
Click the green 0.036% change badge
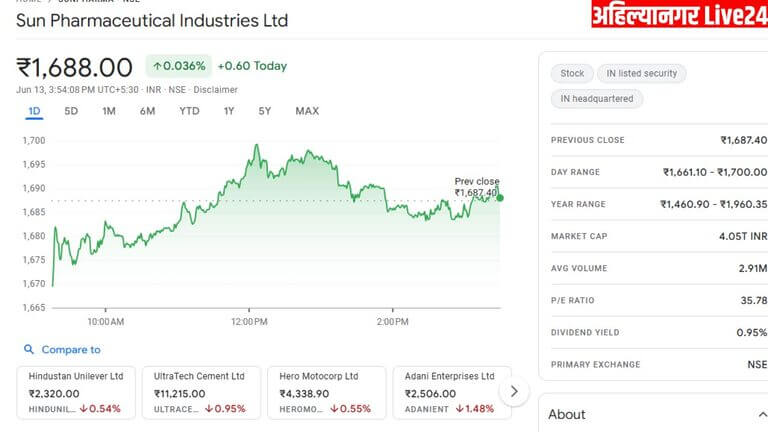pos(179,66)
